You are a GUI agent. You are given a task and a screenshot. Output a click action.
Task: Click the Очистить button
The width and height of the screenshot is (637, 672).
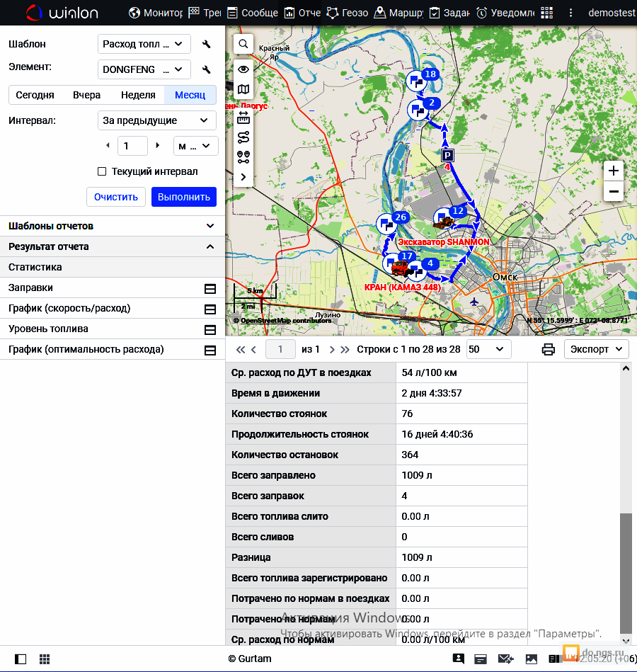click(116, 197)
